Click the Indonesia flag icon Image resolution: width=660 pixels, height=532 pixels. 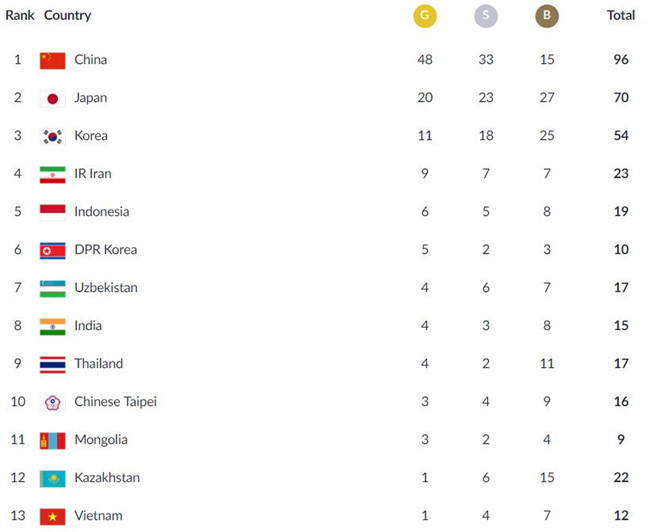point(52,212)
